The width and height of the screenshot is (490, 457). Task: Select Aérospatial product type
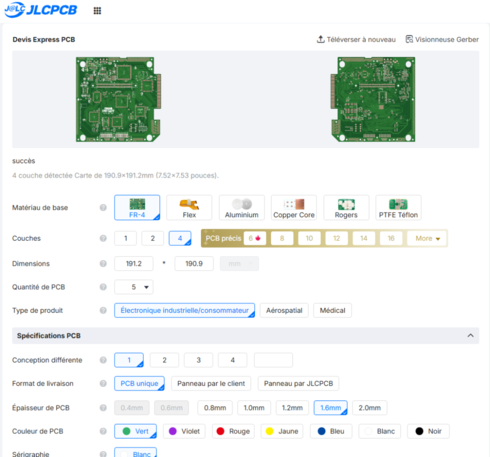284,310
